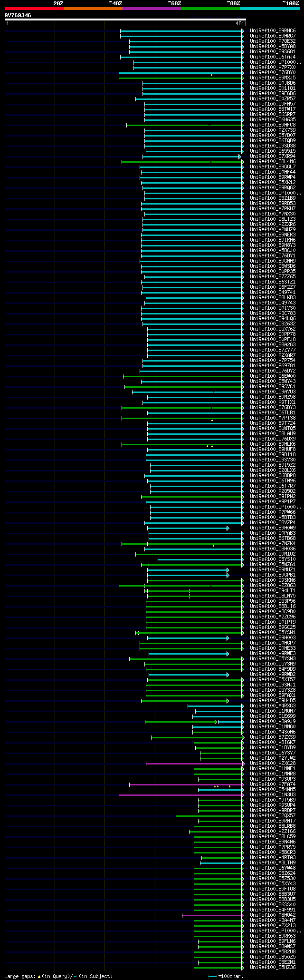Select label UniRef100_C1N3U3
Screen dimensions: 304x980
pos(273,795)
